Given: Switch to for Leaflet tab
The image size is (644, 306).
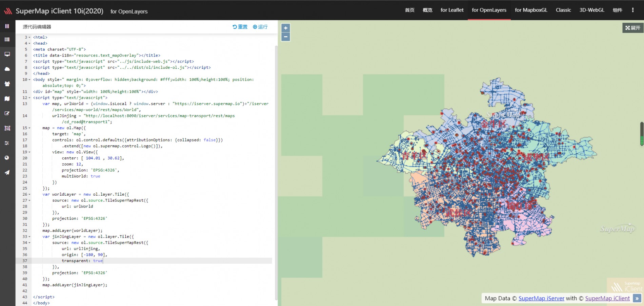Looking at the screenshot, I should click(452, 10).
